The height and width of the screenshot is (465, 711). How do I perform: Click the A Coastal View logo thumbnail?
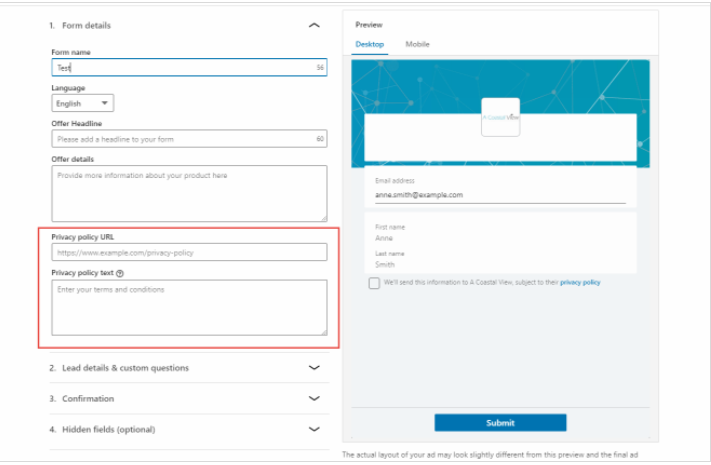500,117
